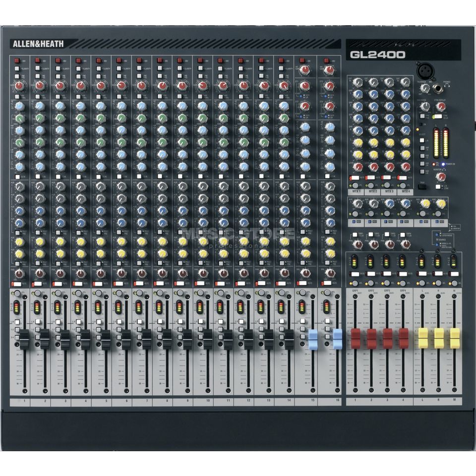
Task: Click the channel 10 number label
Action: pyautogui.click(x=208, y=401)
